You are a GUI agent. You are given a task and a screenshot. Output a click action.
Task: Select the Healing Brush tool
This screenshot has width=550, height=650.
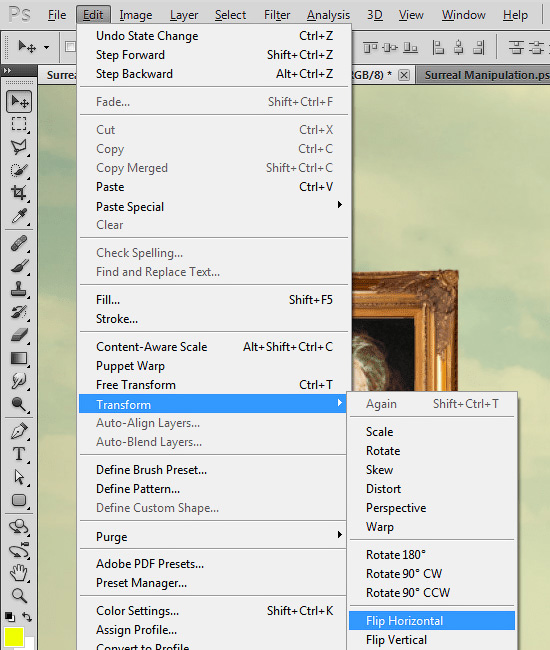coord(19,243)
